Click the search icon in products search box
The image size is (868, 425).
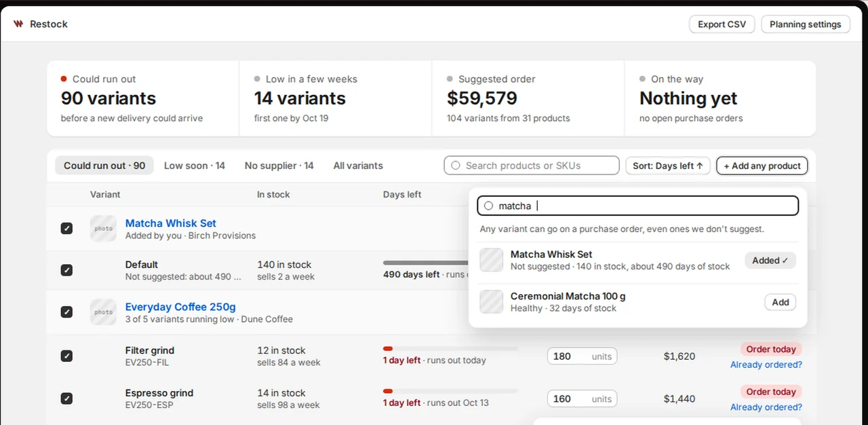[x=456, y=166]
